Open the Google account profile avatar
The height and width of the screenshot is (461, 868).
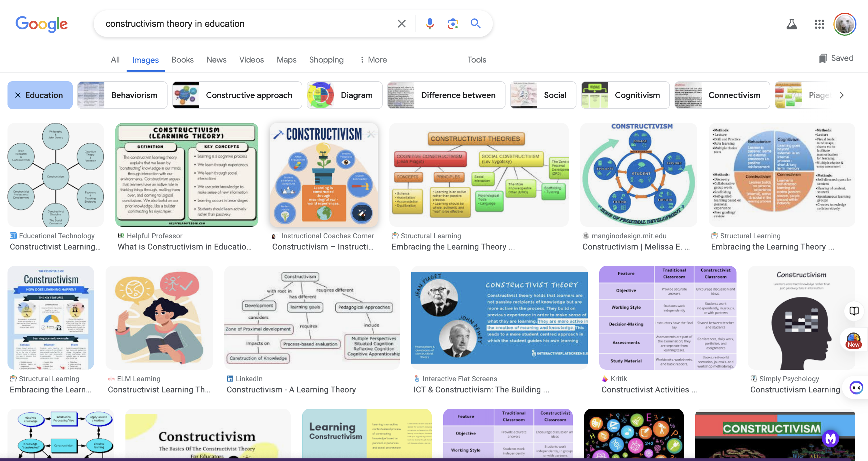(x=844, y=24)
